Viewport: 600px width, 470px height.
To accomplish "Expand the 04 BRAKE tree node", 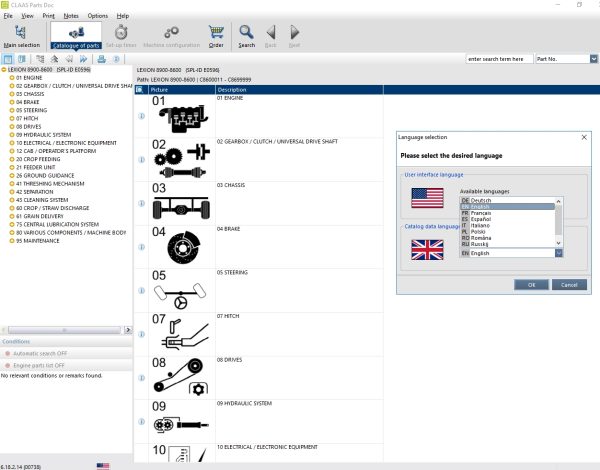I will point(12,102).
